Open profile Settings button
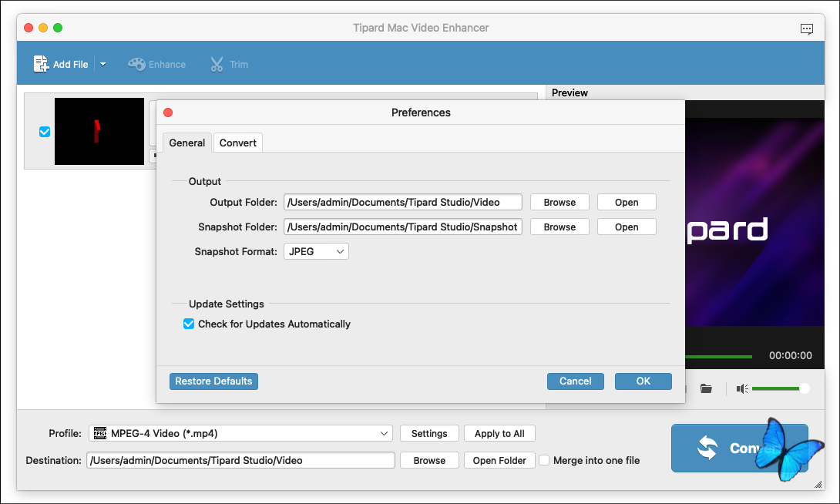840x504 pixels. pos(429,433)
